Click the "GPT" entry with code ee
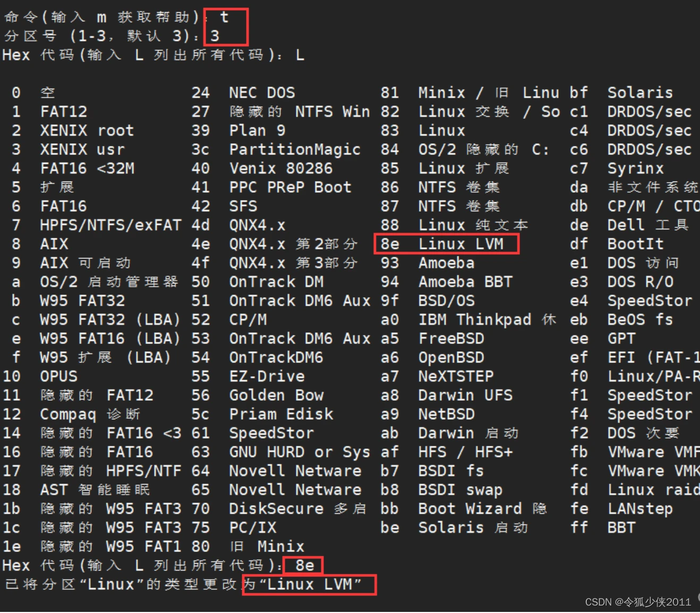The width and height of the screenshot is (700, 613). click(621, 339)
